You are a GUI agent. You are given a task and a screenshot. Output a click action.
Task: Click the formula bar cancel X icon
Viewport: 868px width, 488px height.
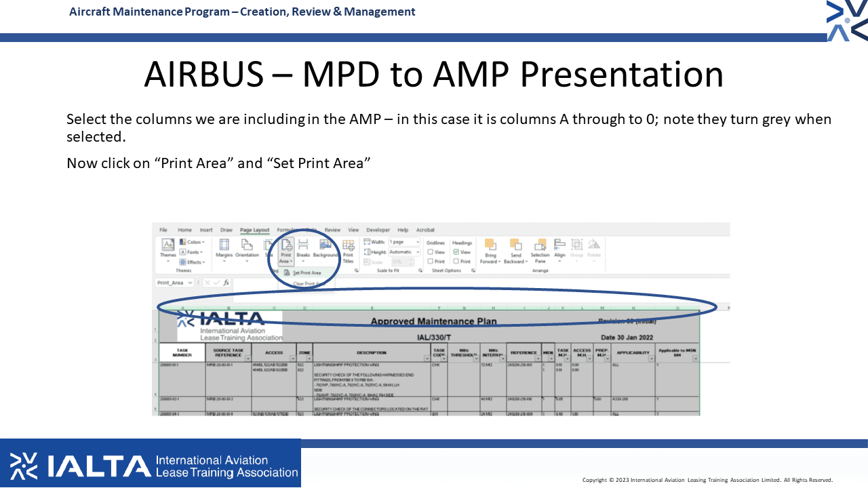pyautogui.click(x=208, y=283)
